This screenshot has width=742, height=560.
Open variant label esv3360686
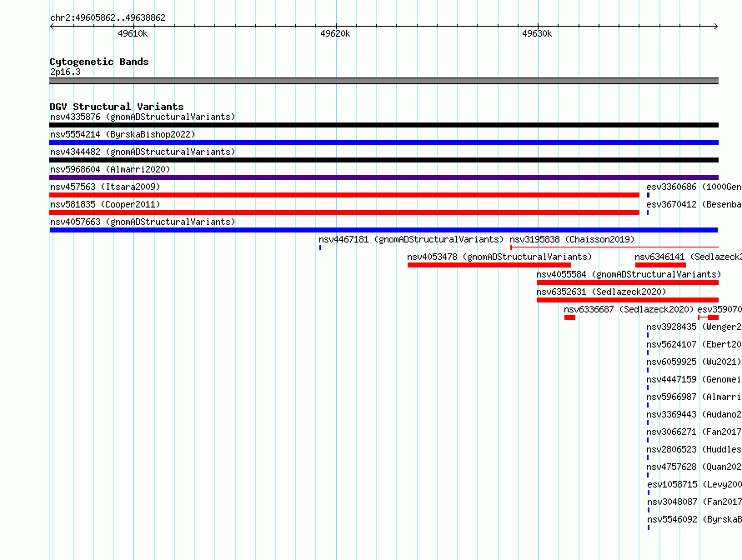tap(694, 187)
